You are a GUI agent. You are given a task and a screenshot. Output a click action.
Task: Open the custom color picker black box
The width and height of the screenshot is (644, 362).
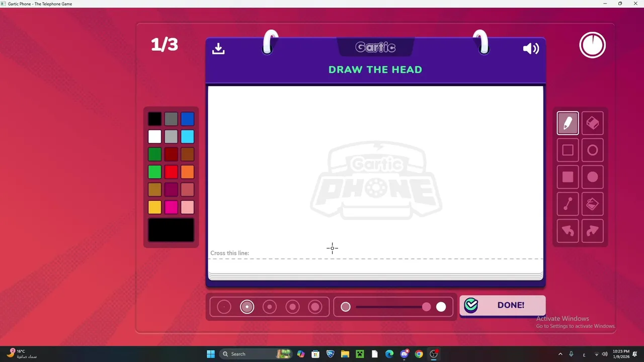tap(171, 230)
